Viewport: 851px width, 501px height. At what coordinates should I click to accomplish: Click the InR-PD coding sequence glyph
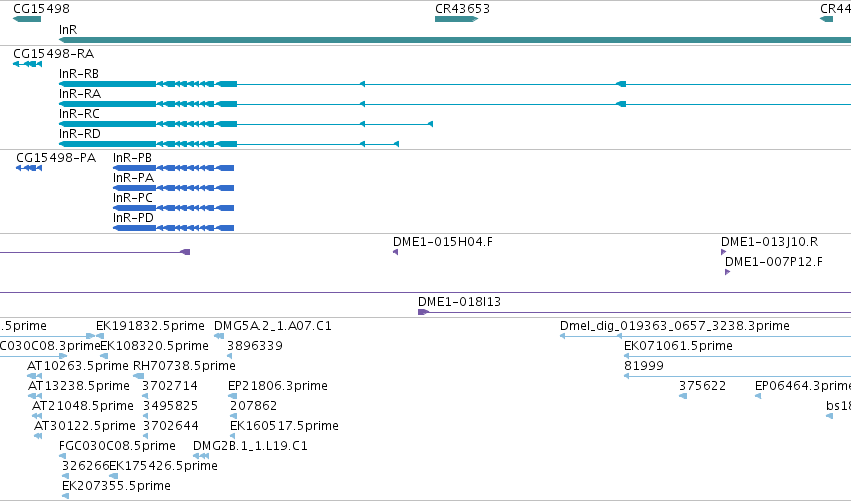point(174,228)
